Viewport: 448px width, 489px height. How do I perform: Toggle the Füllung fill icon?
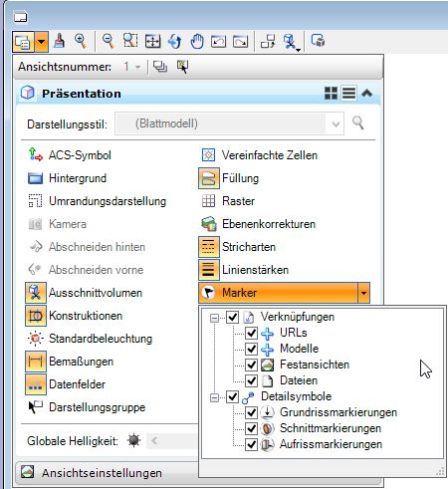[209, 178]
